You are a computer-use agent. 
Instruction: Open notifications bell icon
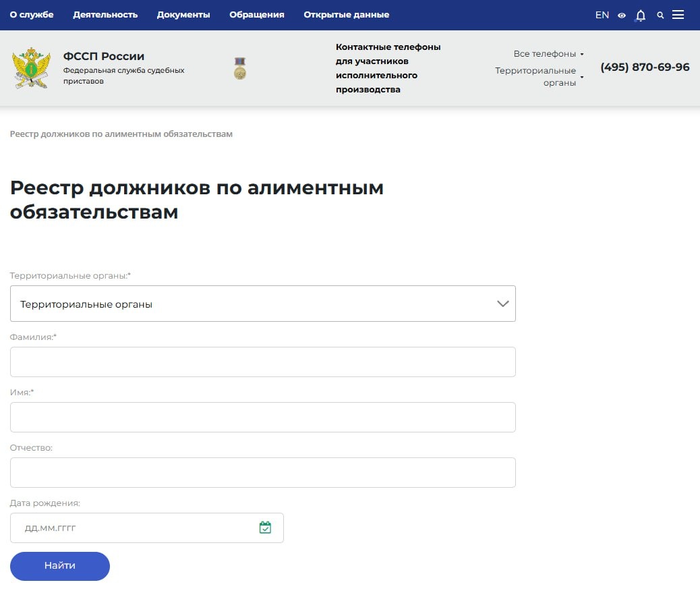[641, 16]
